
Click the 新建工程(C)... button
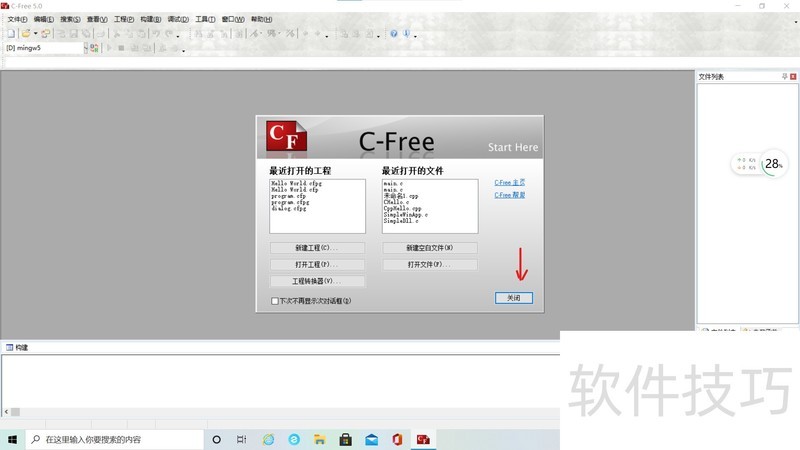click(x=317, y=248)
